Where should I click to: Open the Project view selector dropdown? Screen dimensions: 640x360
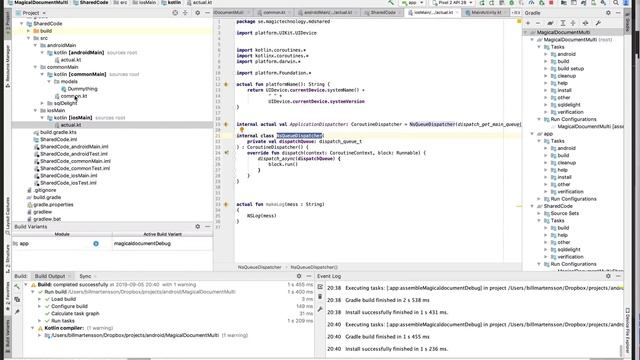coord(31,13)
